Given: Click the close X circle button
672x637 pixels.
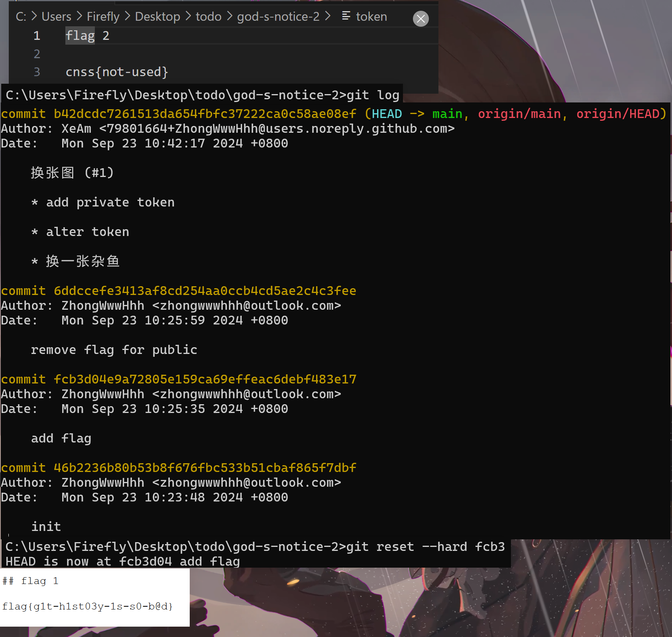Looking at the screenshot, I should pos(420,19).
